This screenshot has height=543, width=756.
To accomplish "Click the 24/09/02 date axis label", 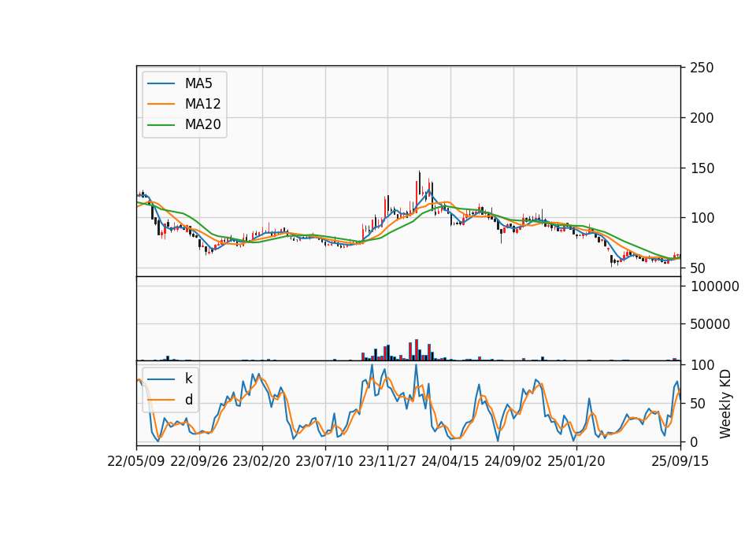I will [x=513, y=461].
